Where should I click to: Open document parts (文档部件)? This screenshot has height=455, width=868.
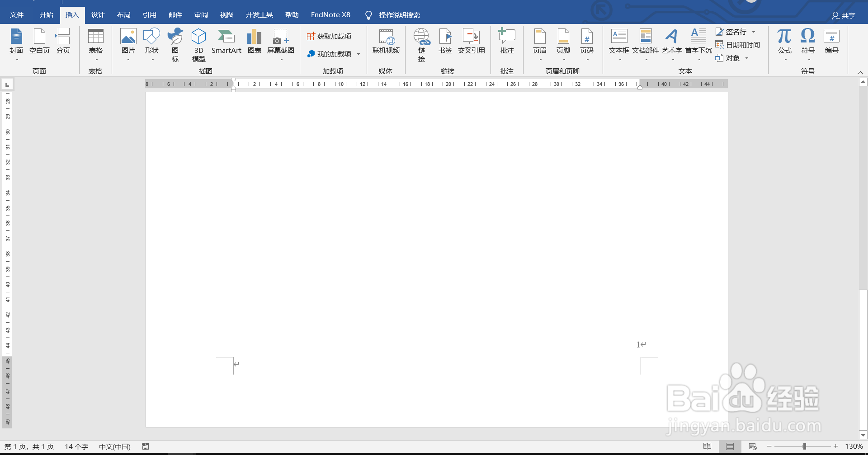tap(646, 44)
